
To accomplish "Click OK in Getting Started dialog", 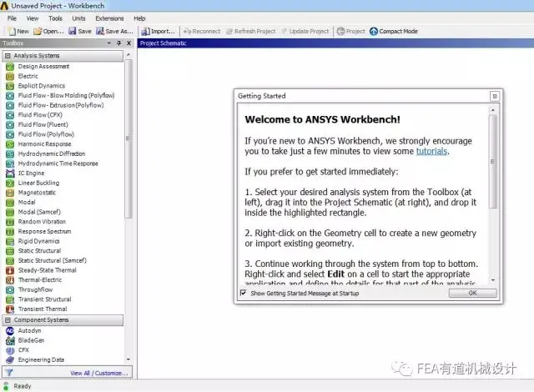I will (472, 293).
